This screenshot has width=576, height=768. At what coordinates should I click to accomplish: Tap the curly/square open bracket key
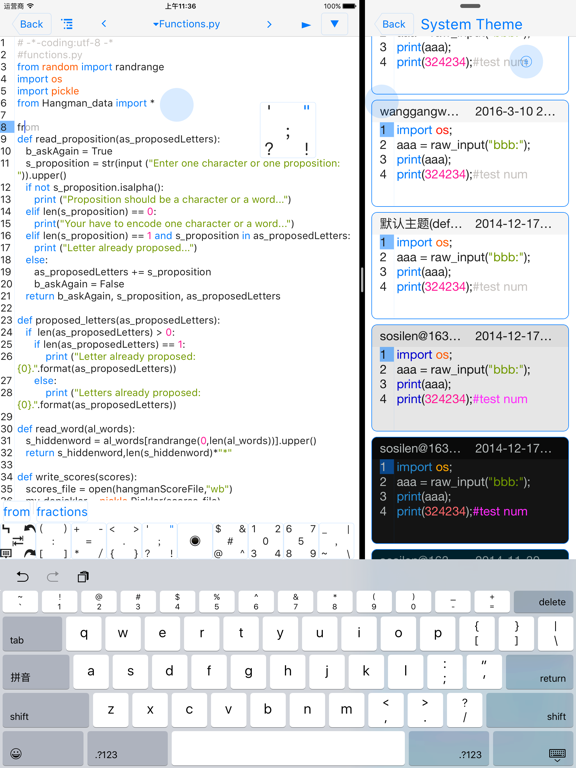[x=477, y=634]
